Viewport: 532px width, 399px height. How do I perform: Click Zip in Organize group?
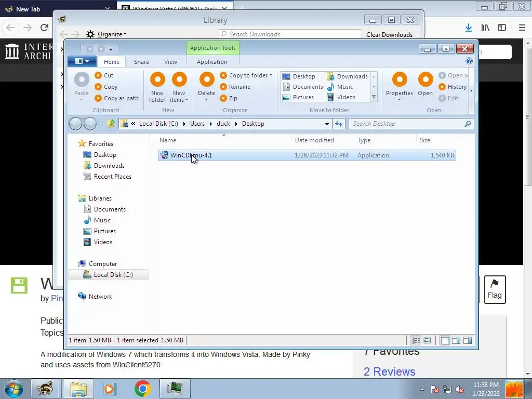[229, 98]
